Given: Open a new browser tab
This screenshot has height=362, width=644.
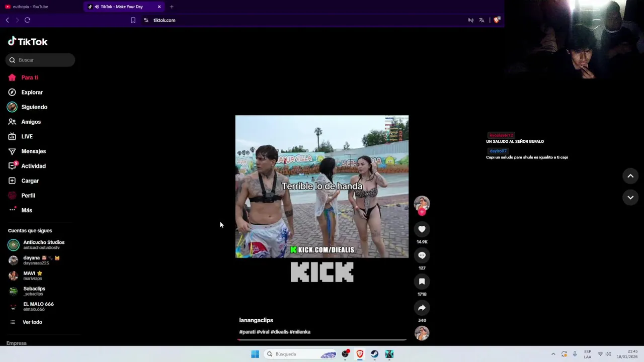Looking at the screenshot, I should pos(172,7).
